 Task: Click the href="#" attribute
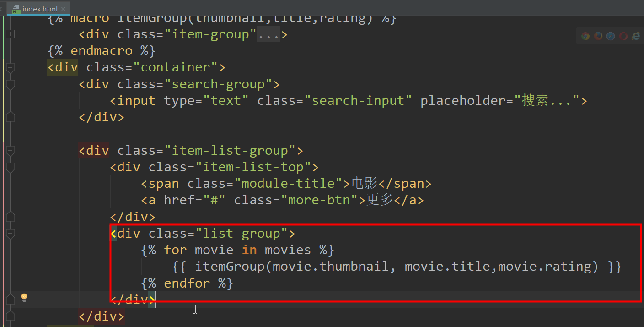pos(194,200)
